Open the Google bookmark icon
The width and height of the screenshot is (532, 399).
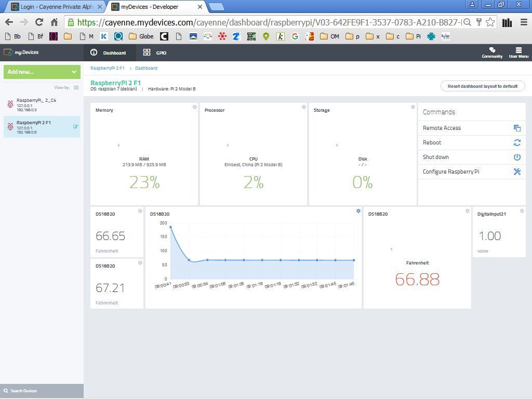pyautogui.click(x=295, y=36)
